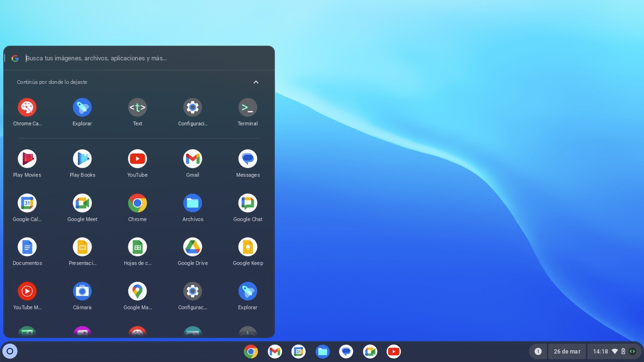This screenshot has width=644, height=362.
Task: Click the date '26 de mar' in the tray
Action: pos(567,352)
